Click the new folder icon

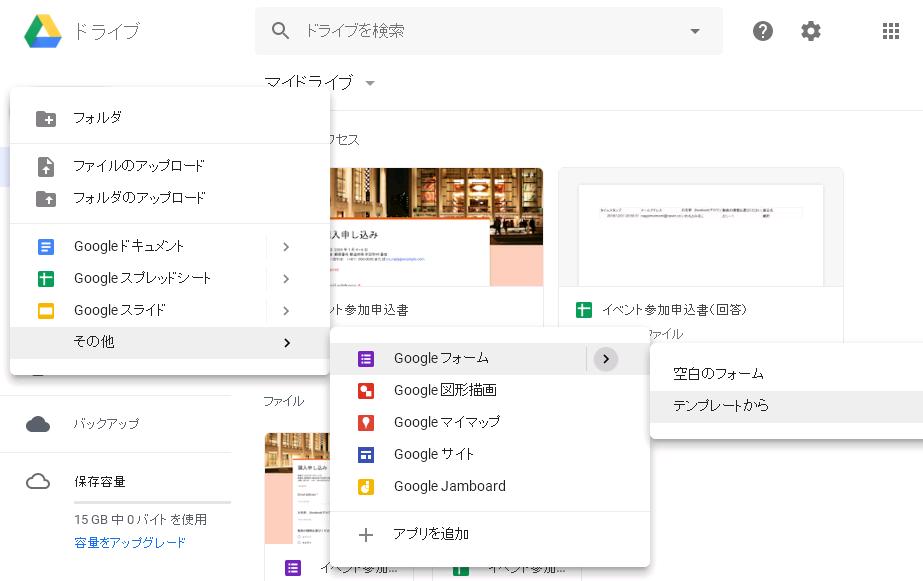[46, 118]
